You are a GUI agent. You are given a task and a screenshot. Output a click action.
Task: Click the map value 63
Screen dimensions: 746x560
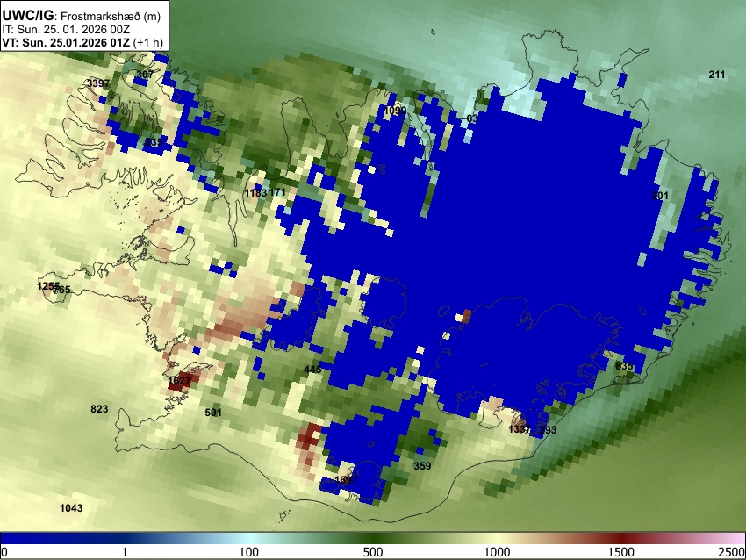pos(472,118)
